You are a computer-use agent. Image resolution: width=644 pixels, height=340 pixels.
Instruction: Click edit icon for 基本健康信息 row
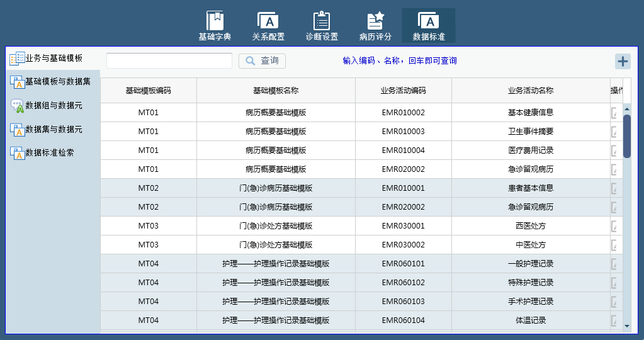click(614, 113)
